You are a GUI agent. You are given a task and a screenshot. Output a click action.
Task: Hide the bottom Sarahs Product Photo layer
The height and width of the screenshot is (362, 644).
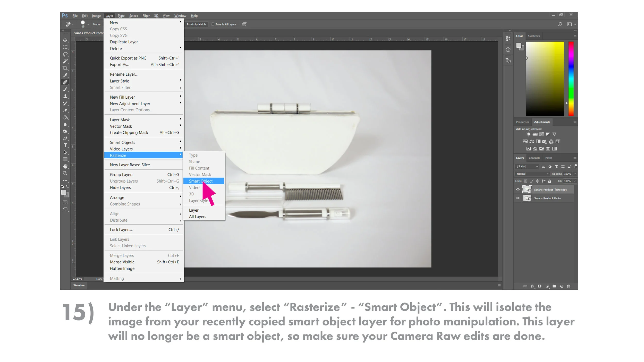click(x=518, y=198)
